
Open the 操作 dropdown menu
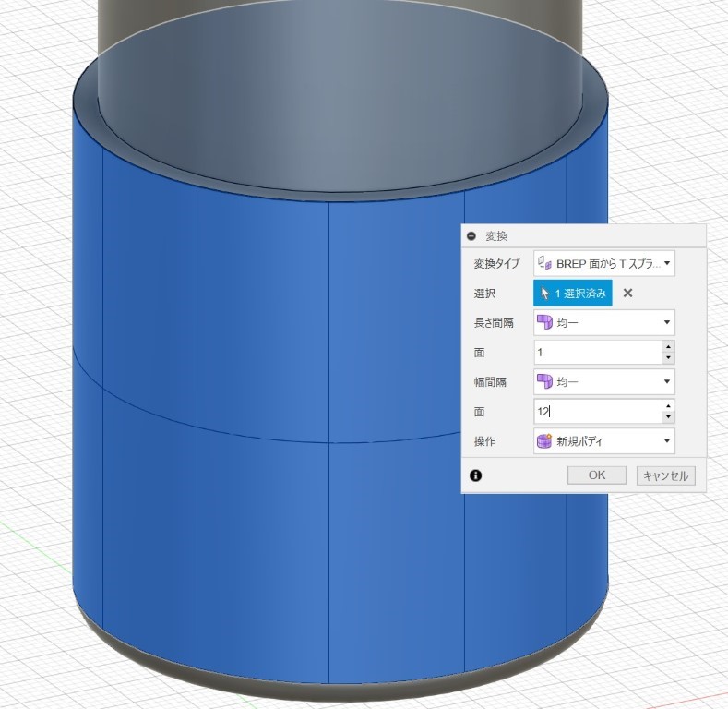point(666,441)
